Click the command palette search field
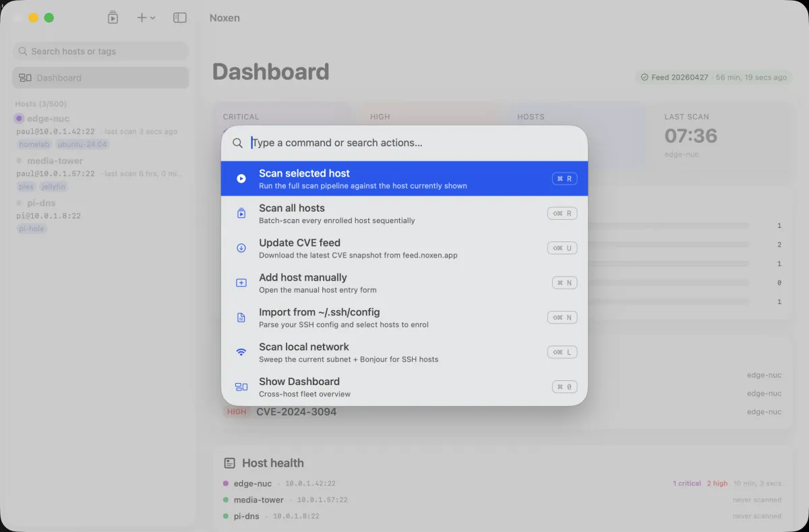The width and height of the screenshot is (809, 532). click(x=404, y=143)
